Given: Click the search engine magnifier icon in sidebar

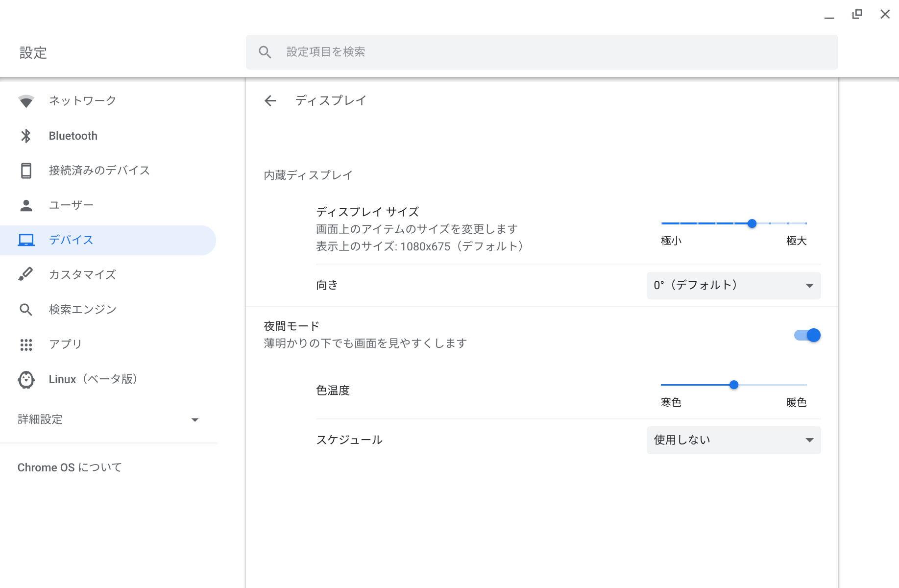Looking at the screenshot, I should pyautogui.click(x=26, y=310).
